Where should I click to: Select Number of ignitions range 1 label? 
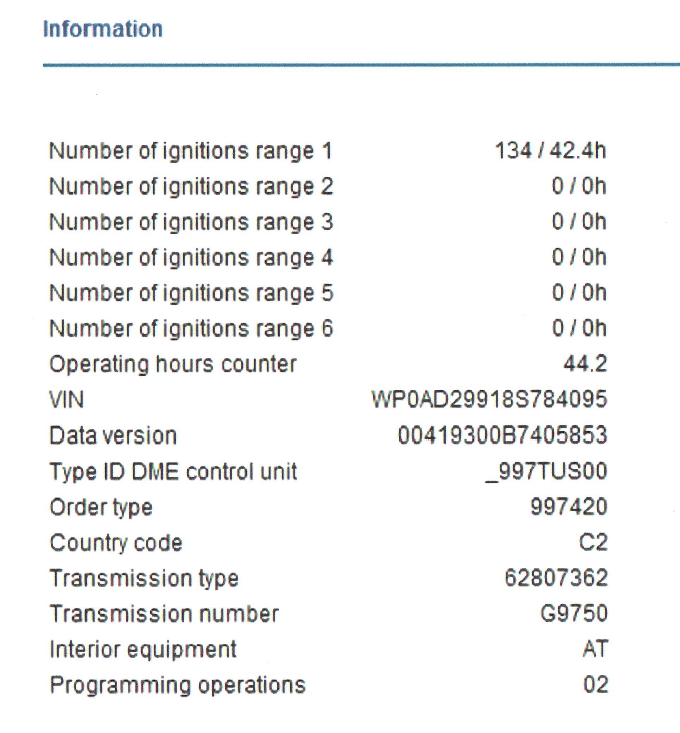190,151
